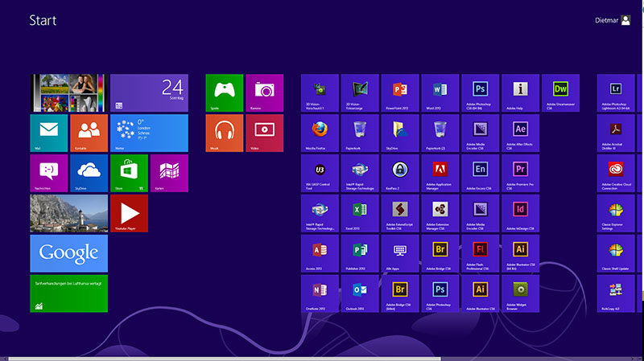Open the Mail tile
The width and height of the screenshot is (644, 361).
point(49,133)
